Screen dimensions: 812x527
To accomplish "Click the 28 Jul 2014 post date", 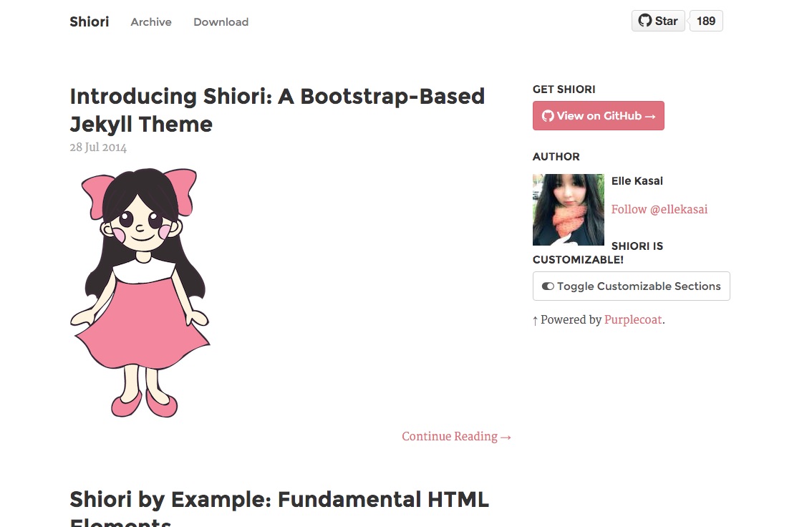I will pyautogui.click(x=98, y=148).
